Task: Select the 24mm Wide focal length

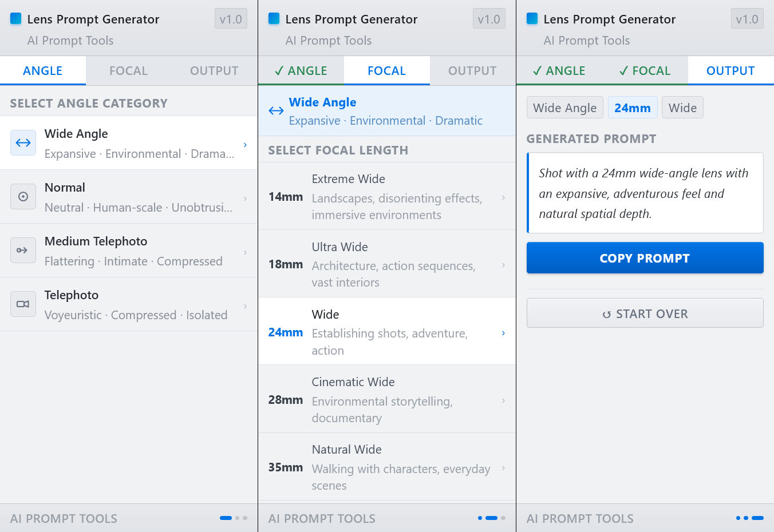Action: [x=387, y=332]
